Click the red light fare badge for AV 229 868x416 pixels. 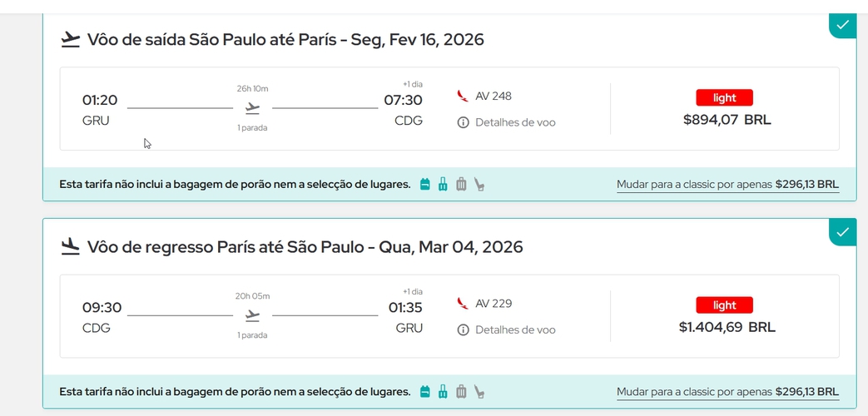point(724,305)
